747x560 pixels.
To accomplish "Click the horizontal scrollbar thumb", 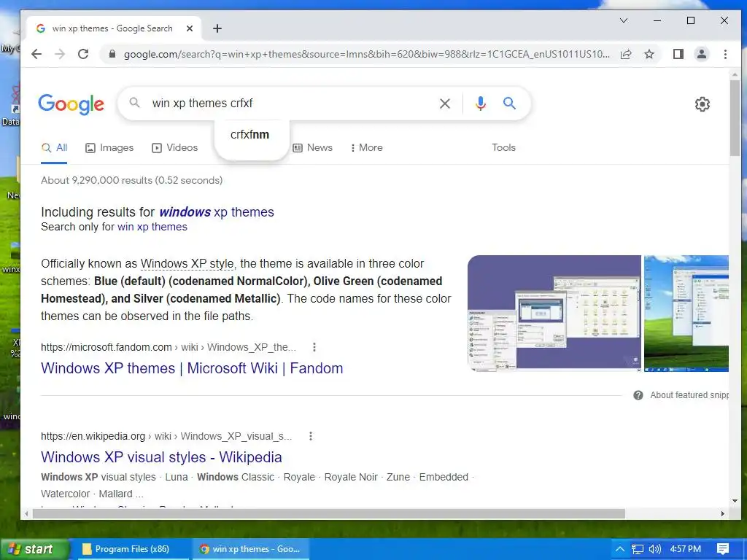I will point(329,514).
